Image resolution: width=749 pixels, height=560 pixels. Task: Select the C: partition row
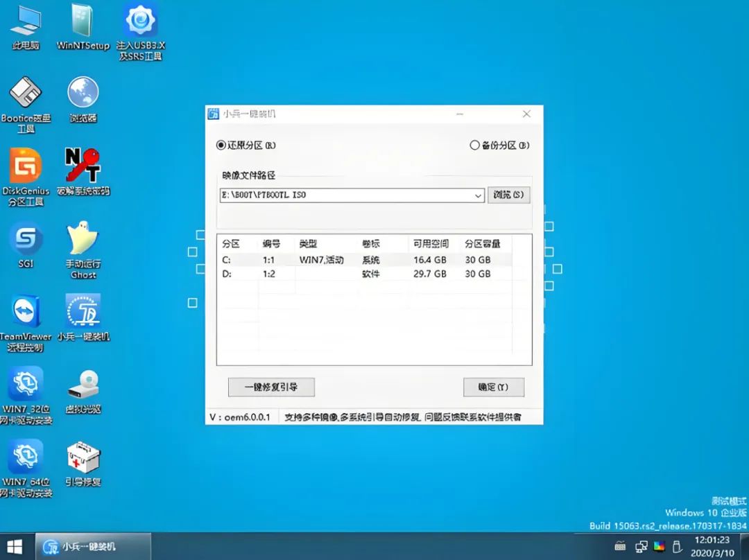(365, 260)
